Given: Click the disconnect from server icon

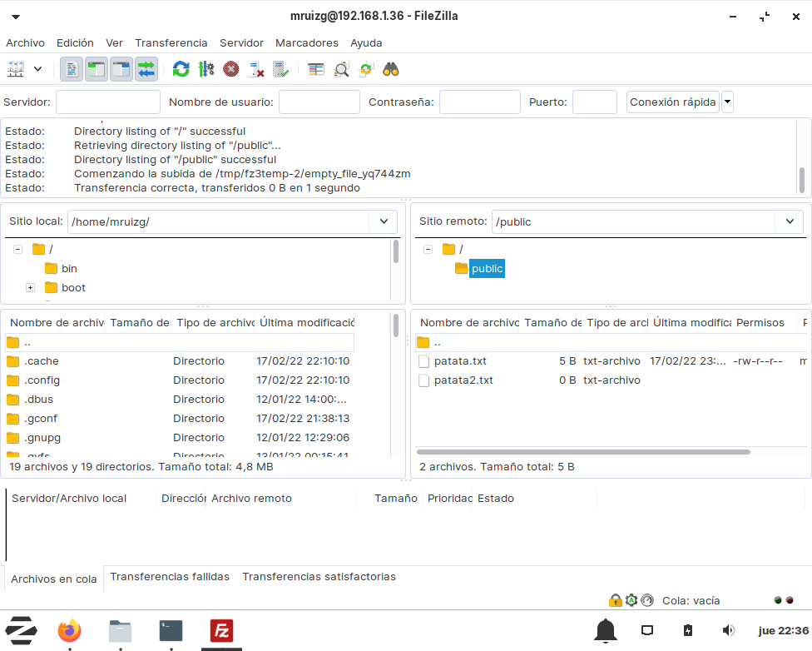Looking at the screenshot, I should [x=256, y=69].
